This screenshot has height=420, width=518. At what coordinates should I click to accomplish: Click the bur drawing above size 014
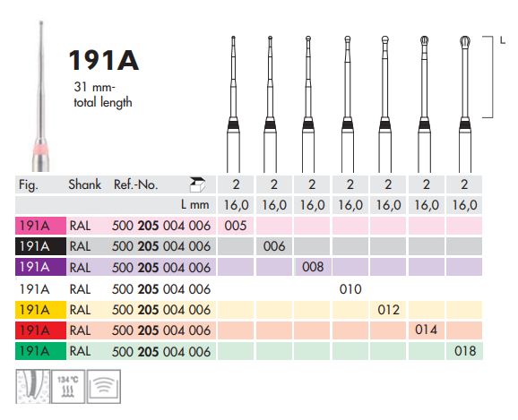(424, 104)
